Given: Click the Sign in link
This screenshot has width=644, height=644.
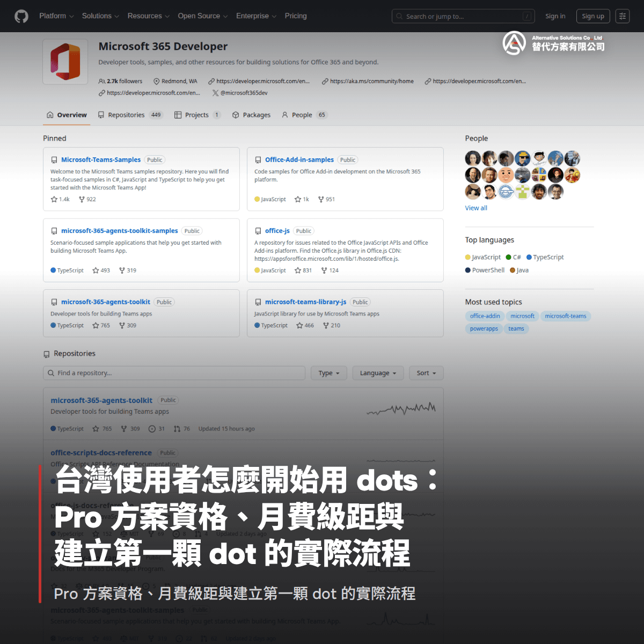Looking at the screenshot, I should (x=555, y=16).
